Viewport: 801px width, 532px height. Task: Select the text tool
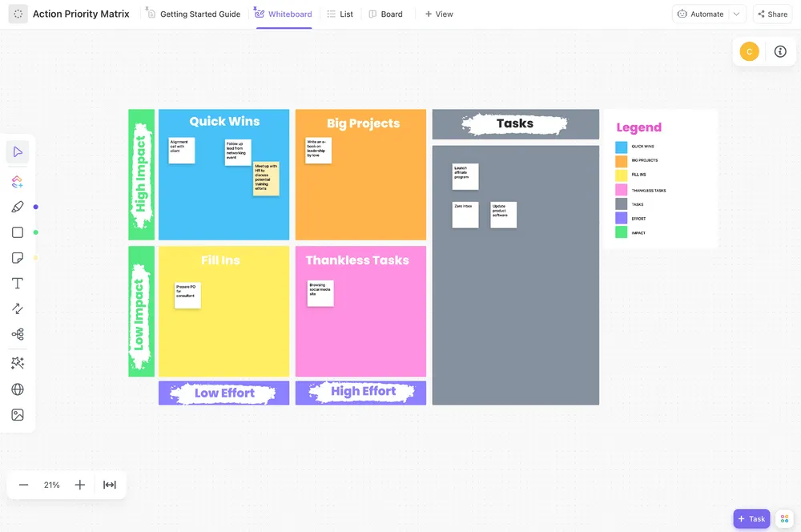(x=18, y=283)
